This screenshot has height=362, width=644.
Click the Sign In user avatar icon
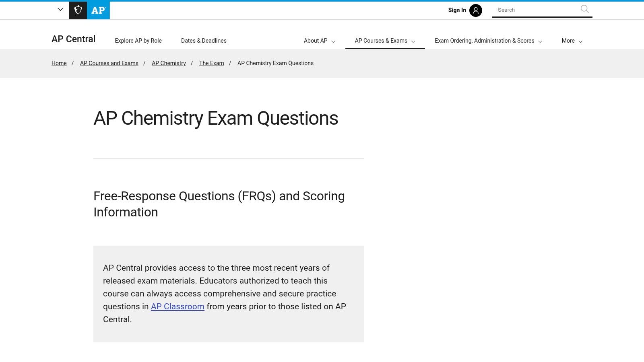click(x=476, y=10)
